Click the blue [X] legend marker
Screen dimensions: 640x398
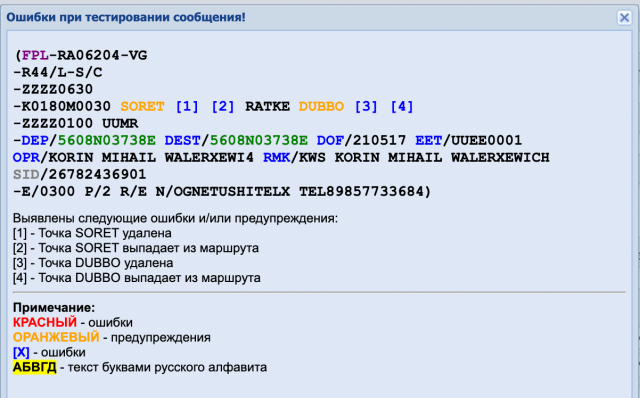coord(21,352)
